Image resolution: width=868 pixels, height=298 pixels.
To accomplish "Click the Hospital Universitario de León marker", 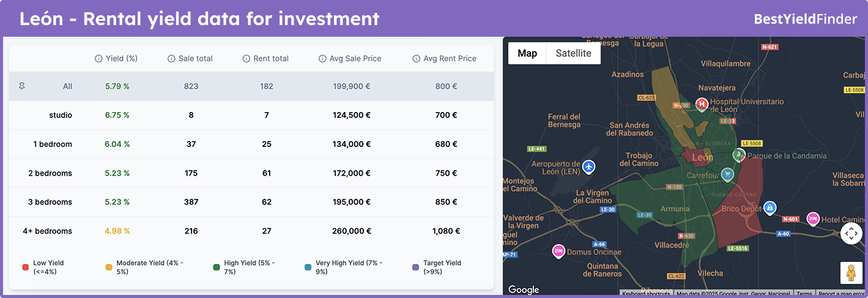I will point(702,105).
